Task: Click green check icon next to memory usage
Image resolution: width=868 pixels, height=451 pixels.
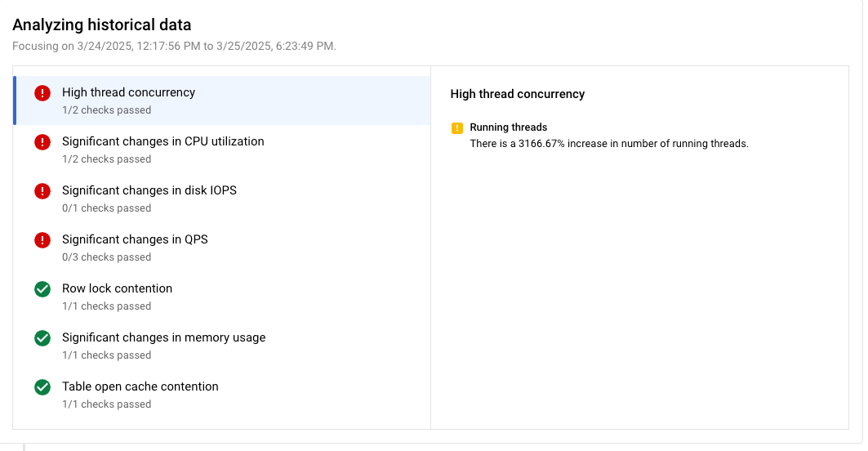Action: click(42, 338)
